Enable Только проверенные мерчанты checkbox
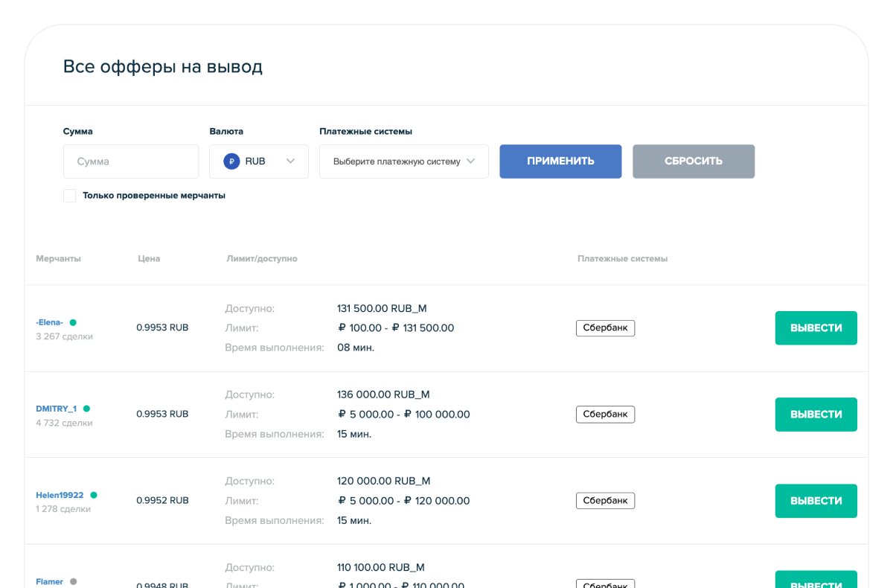Viewport: 893px width, 588px height. 70,196
